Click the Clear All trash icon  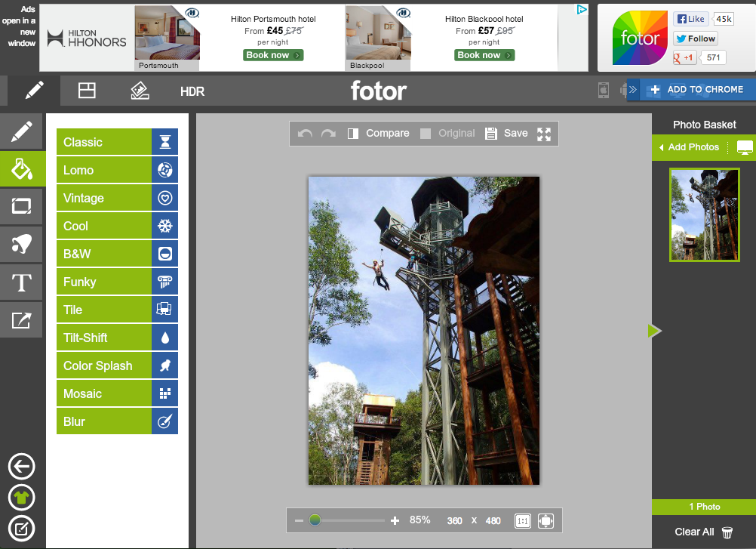click(727, 532)
